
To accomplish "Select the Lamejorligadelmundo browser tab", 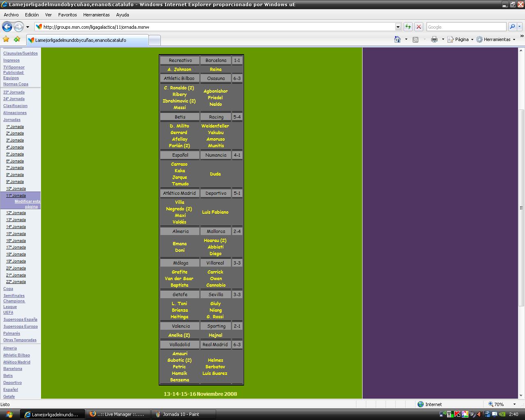I will [x=87, y=40].
